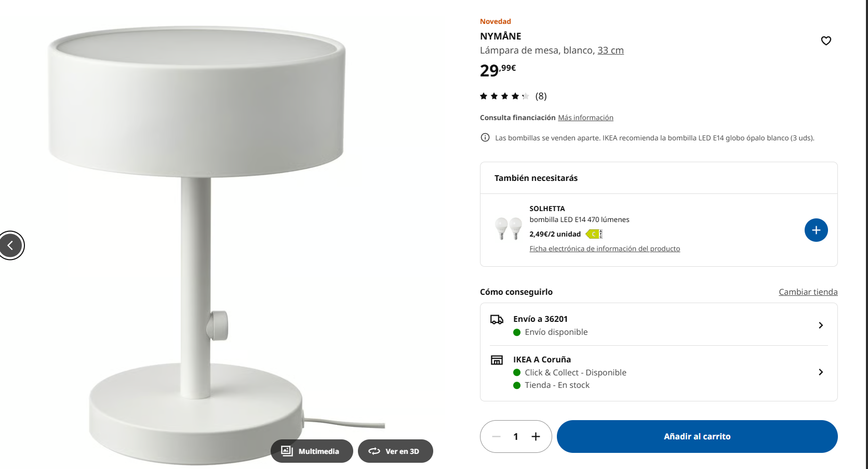Expand Envío a 36201 delivery details

point(659,325)
